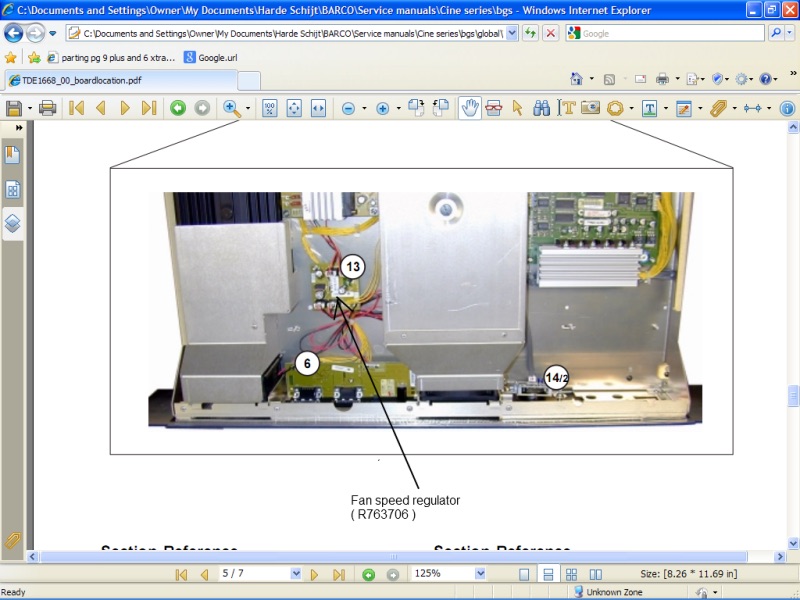This screenshot has height=600, width=800.
Task: Select the magnifier zoom tool
Action: point(232,108)
